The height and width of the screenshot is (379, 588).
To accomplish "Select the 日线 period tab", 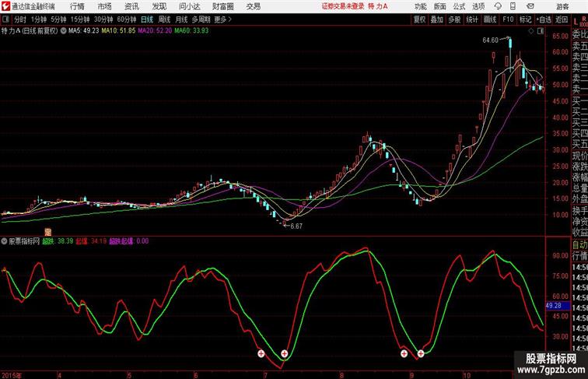I will pyautogui.click(x=147, y=19).
